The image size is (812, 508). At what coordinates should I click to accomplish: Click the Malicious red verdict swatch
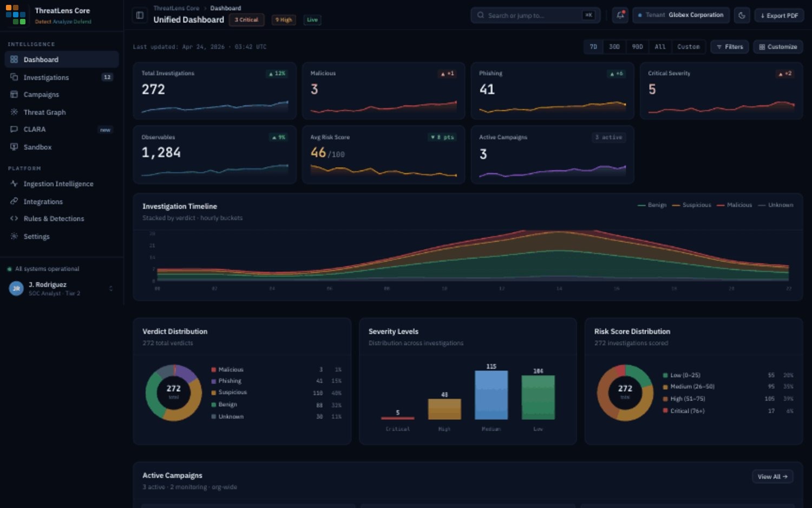pos(214,370)
